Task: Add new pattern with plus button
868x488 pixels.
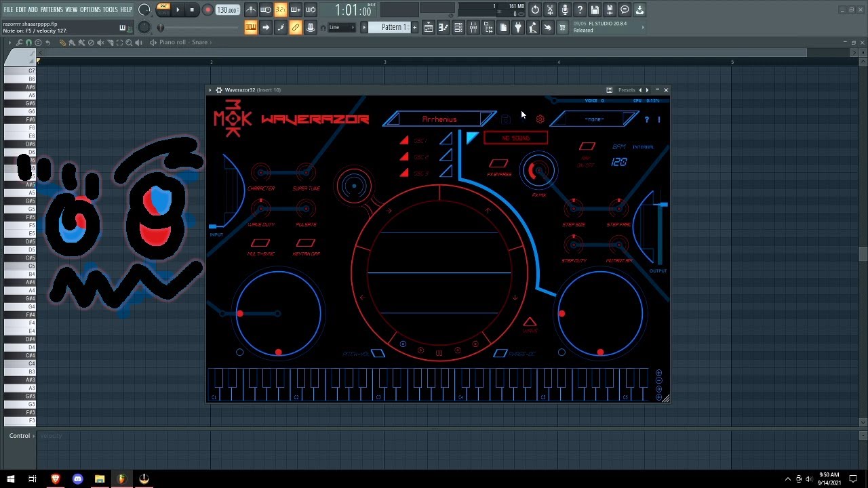Action: pos(414,27)
